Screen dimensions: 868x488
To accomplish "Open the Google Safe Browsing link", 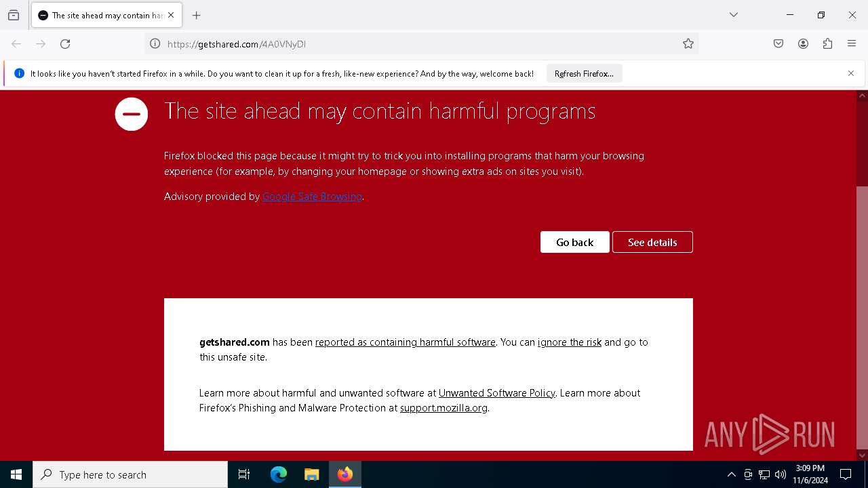I will click(x=312, y=197).
